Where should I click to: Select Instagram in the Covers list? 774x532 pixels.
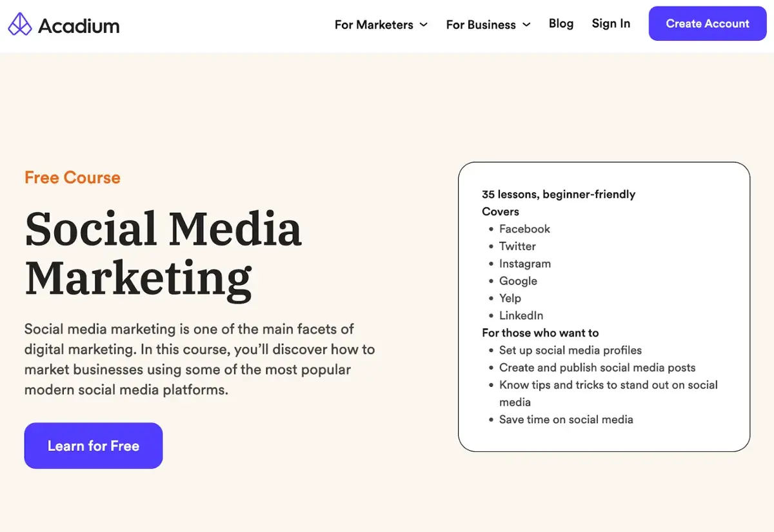[524, 264]
